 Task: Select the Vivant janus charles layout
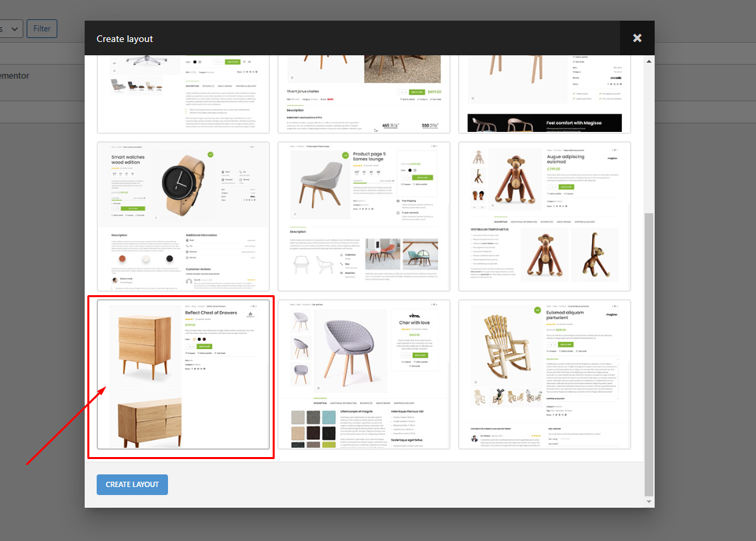[364, 94]
